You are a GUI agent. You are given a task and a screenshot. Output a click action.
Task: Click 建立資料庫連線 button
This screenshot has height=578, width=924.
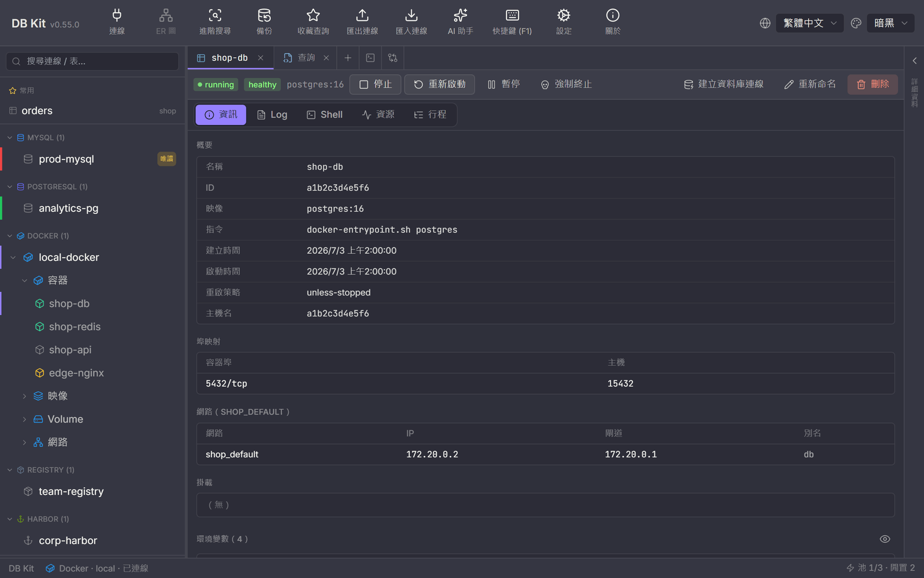[724, 84]
